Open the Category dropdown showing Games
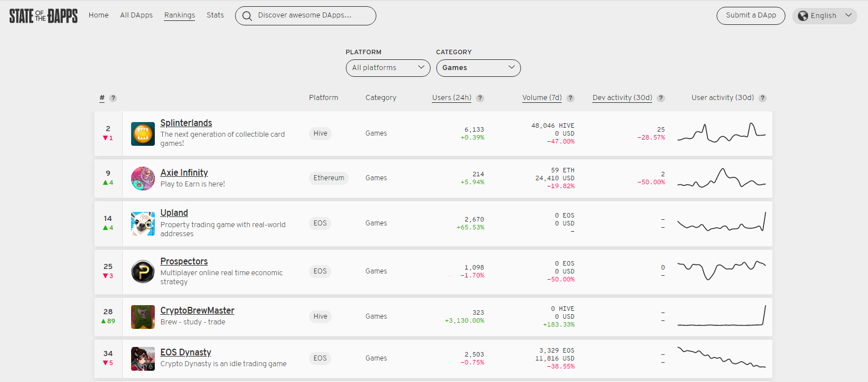The width and height of the screenshot is (868, 382). coord(479,68)
